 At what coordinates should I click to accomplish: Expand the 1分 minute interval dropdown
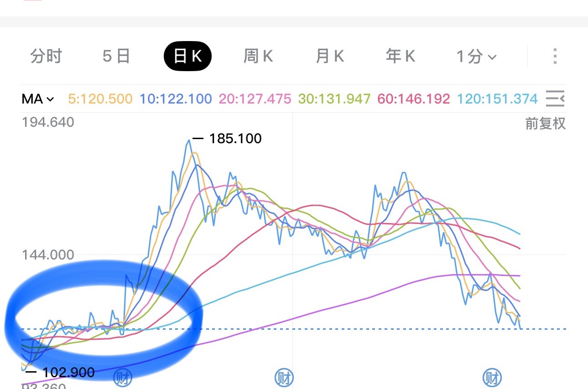(476, 57)
